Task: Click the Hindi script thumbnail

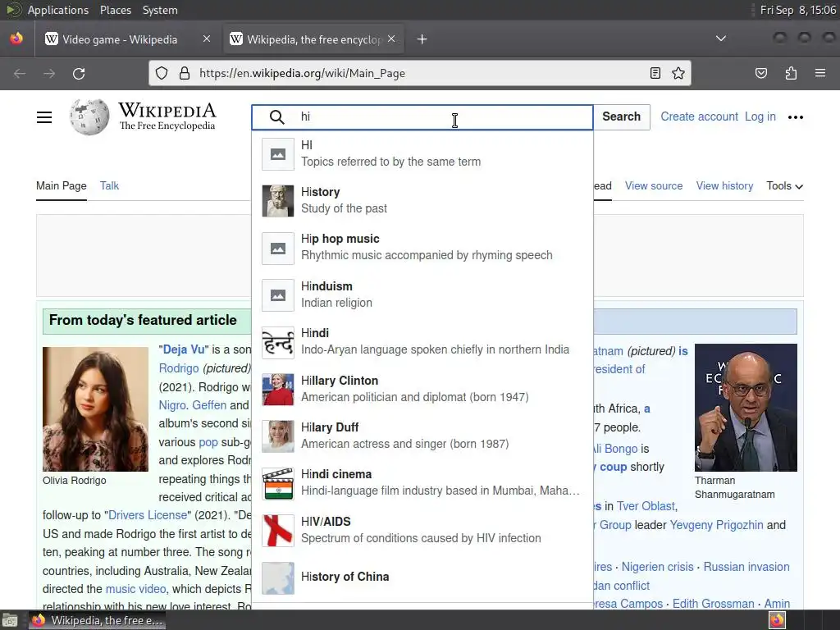Action: tap(278, 342)
